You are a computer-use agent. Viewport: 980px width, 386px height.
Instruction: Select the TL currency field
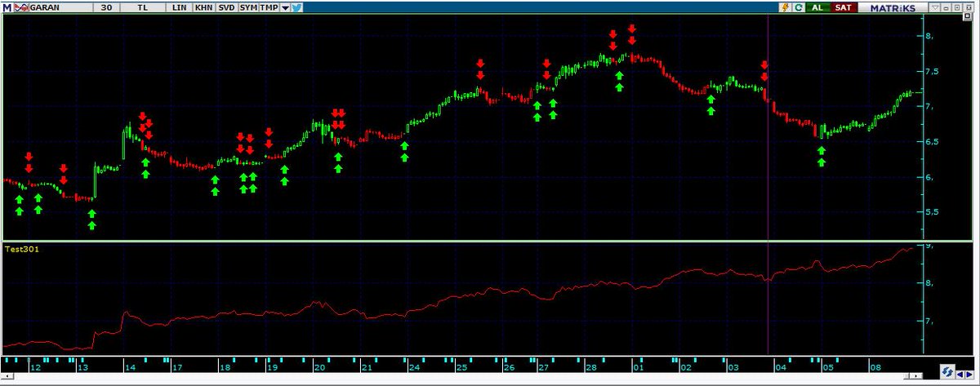[142, 7]
